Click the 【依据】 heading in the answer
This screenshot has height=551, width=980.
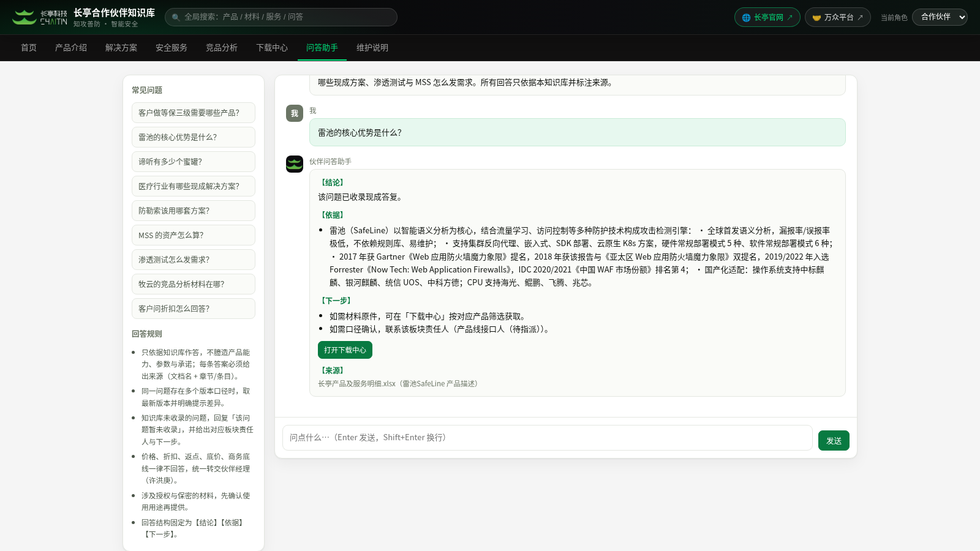tap(333, 215)
